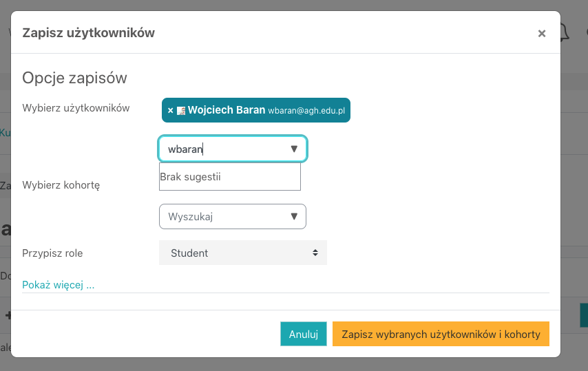Viewport: 588px width, 371px height.
Task: Click the Opcje zapisów section heading
Action: point(74,78)
